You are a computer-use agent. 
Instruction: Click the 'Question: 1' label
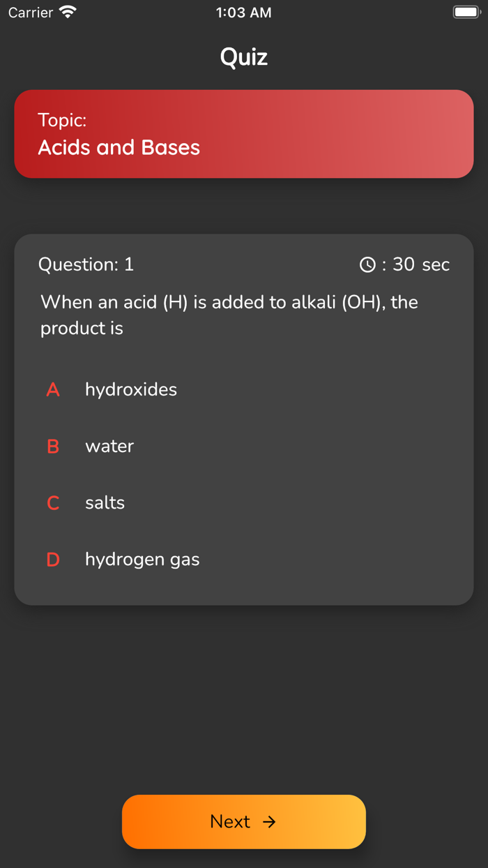[86, 264]
